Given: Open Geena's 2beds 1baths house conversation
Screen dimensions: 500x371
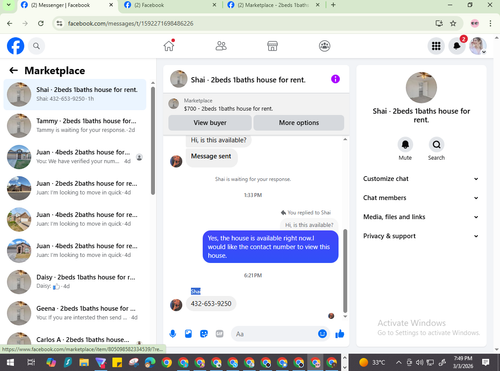Looking at the screenshot, I should (x=75, y=313).
